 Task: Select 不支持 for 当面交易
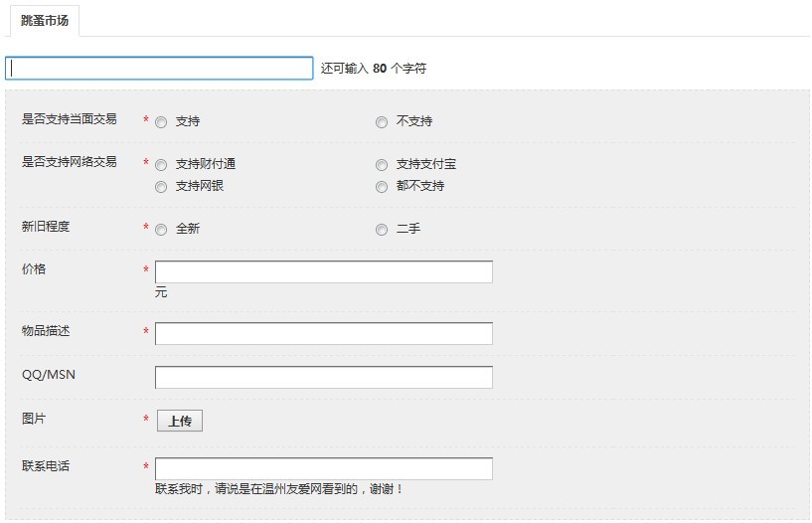[x=382, y=122]
